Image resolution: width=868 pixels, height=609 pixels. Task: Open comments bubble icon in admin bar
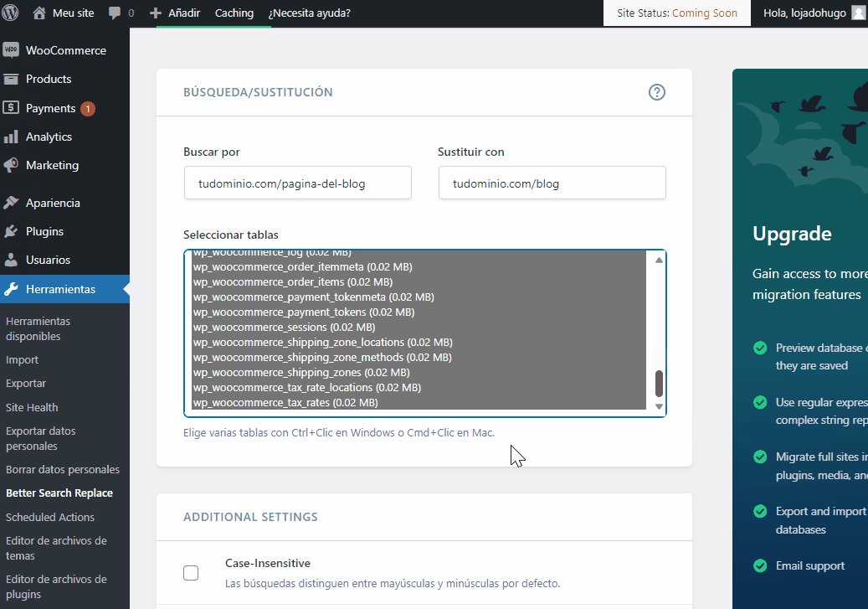(115, 13)
